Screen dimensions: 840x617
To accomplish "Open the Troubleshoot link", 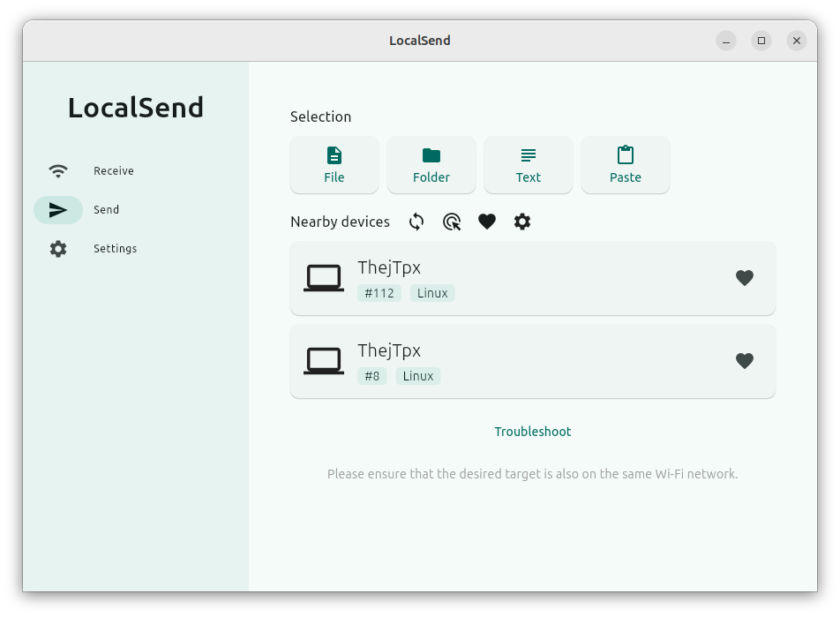I will click(533, 432).
